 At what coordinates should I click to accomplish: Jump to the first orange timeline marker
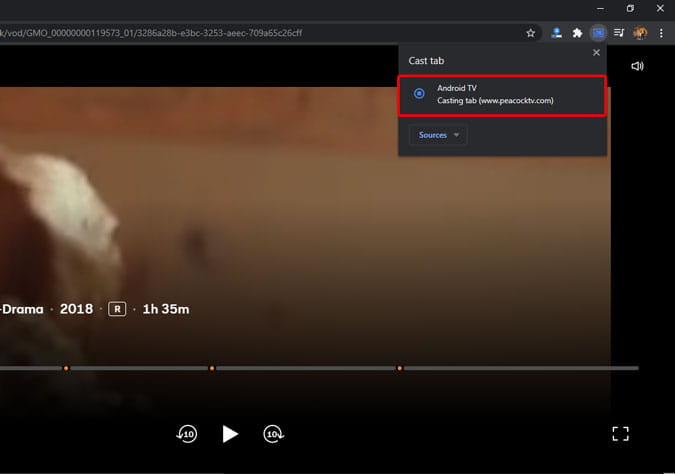click(66, 369)
